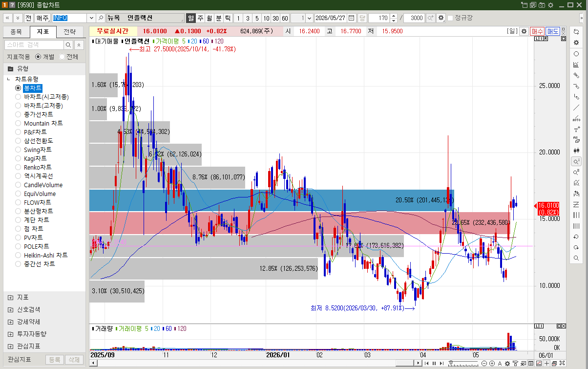Click the red 매수 buy button
The width and height of the screenshot is (588, 369).
point(537,31)
